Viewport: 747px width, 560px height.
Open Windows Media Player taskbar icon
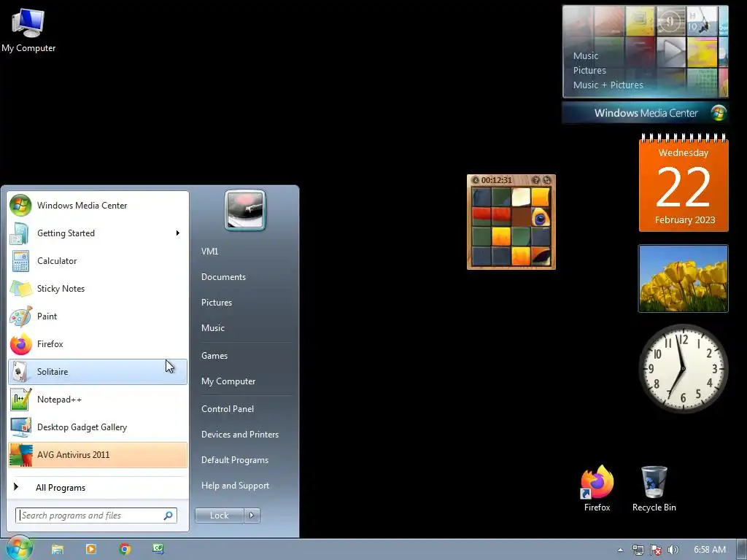click(x=91, y=549)
